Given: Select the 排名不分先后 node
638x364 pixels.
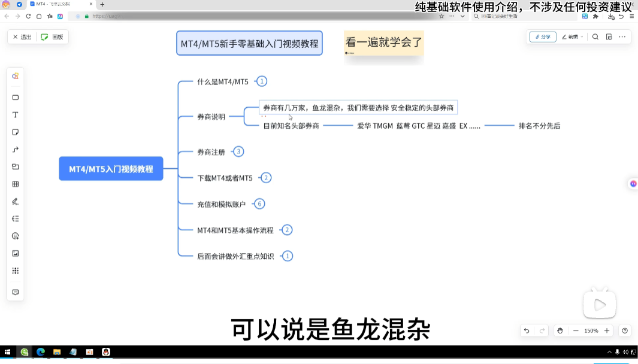Looking at the screenshot, I should [x=540, y=126].
